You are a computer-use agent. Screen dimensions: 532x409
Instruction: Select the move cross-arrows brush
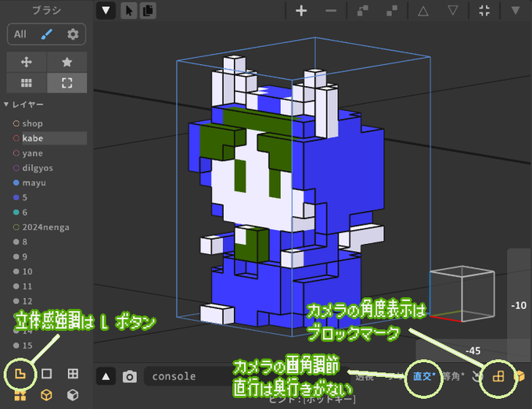point(26,62)
